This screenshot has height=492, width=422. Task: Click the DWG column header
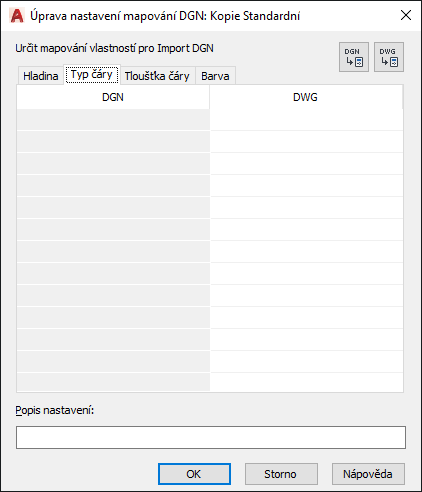[306, 97]
